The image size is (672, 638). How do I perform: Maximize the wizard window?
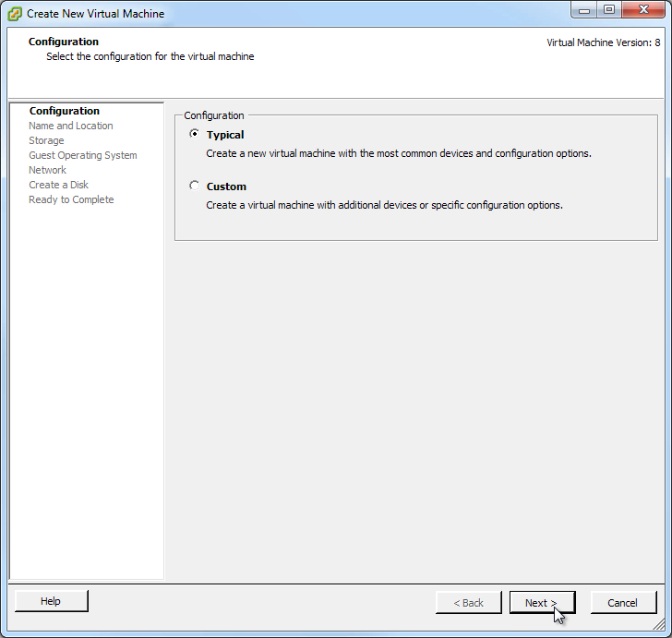click(x=608, y=10)
